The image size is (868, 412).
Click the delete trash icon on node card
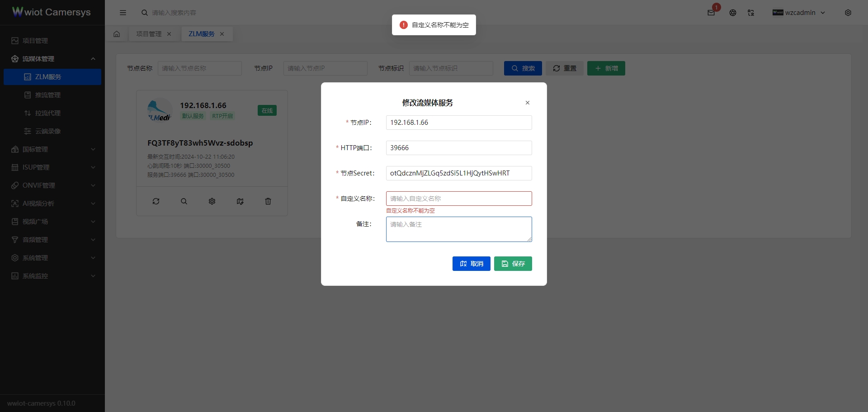268,201
